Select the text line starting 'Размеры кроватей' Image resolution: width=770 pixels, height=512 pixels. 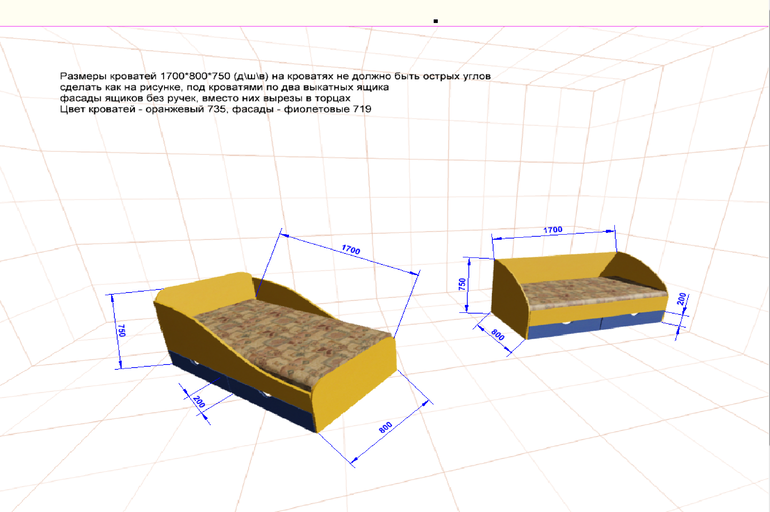point(275,76)
